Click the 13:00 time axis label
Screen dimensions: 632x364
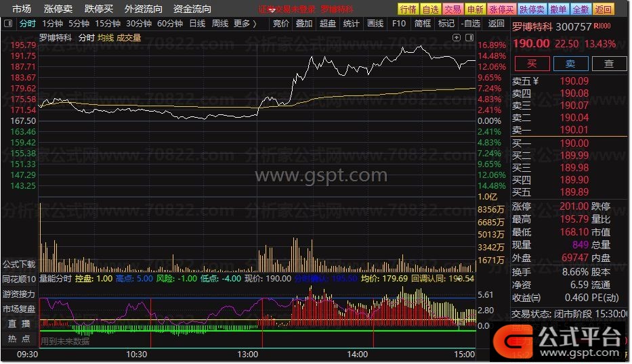(247, 355)
